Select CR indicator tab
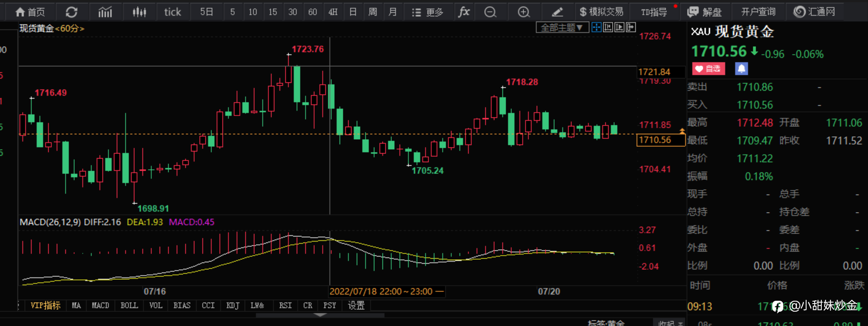The height and width of the screenshot is (326, 868). (x=308, y=306)
